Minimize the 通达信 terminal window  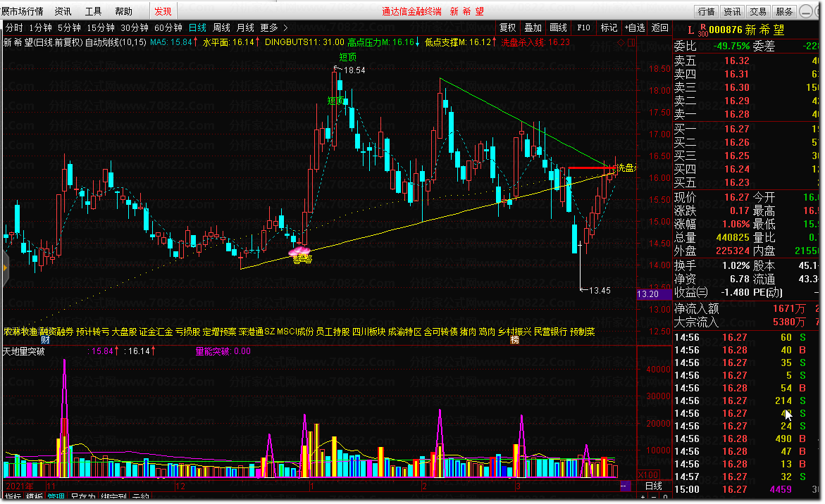(805, 11)
